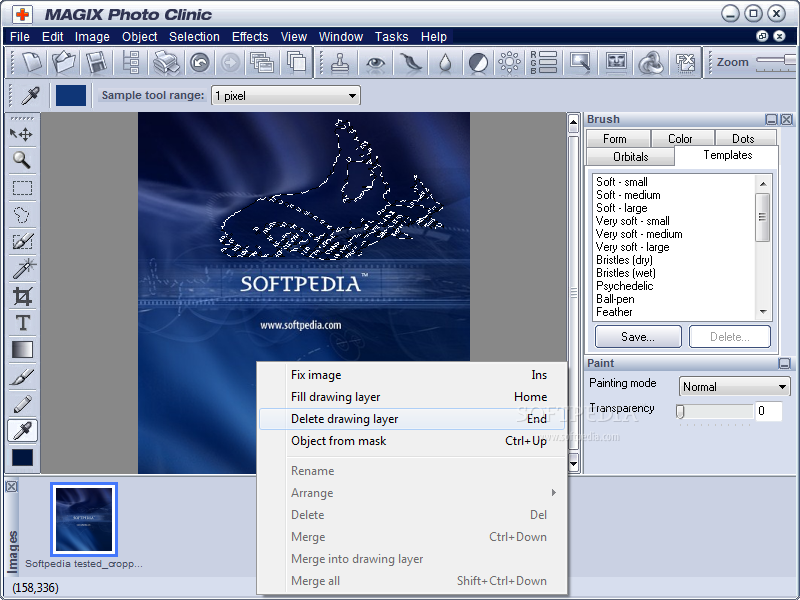
Task: Close the Brush panel
Action: click(x=787, y=119)
